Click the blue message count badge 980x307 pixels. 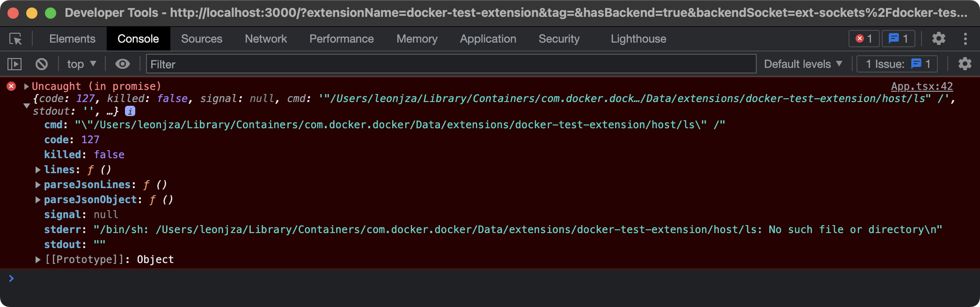[x=898, y=39]
